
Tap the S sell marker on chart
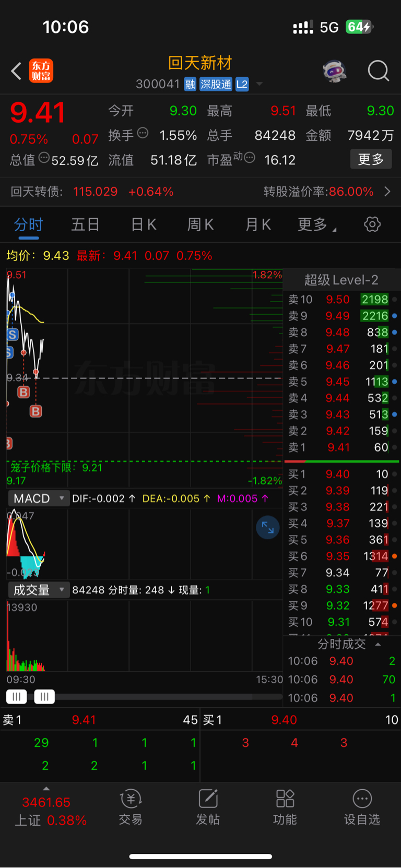tap(13, 335)
